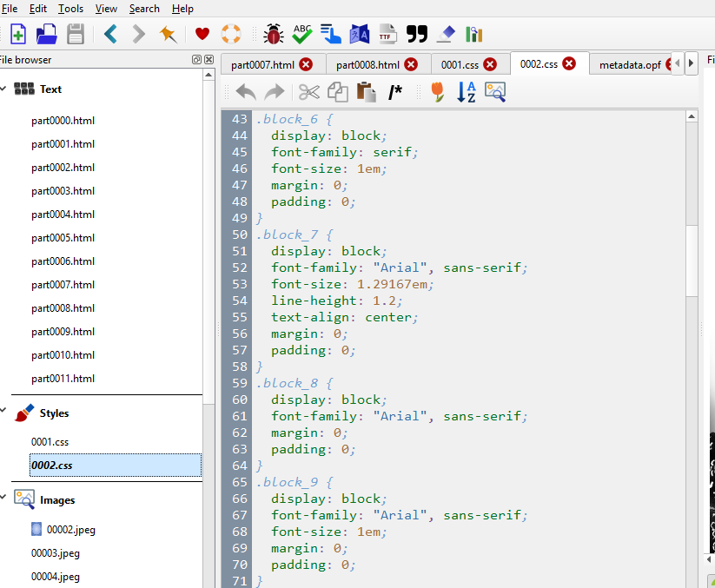Collapse the Styles section in file browser
Viewport: 715px width, 588px height.
coord(3,413)
